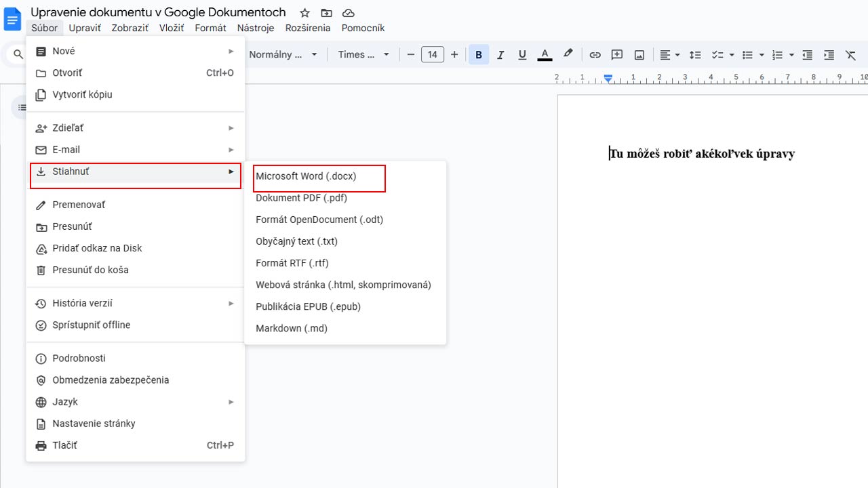Choose Otvoriť from the file menu

tap(136, 73)
